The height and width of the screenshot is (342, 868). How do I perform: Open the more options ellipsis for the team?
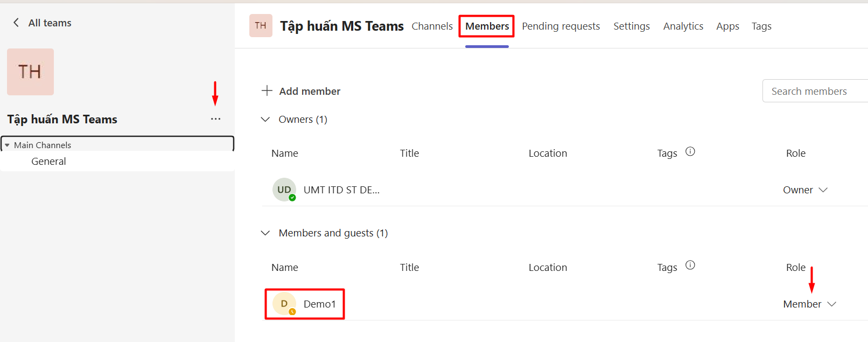click(x=215, y=119)
